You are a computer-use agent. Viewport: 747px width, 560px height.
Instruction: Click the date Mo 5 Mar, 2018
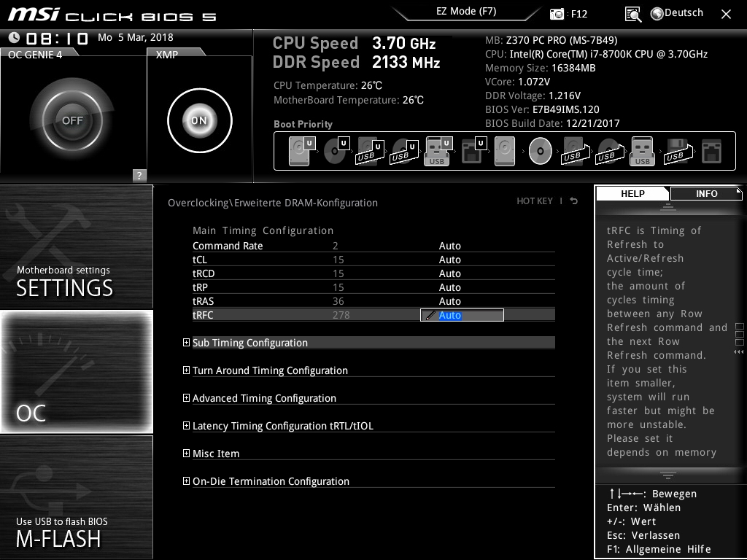pyautogui.click(x=135, y=37)
